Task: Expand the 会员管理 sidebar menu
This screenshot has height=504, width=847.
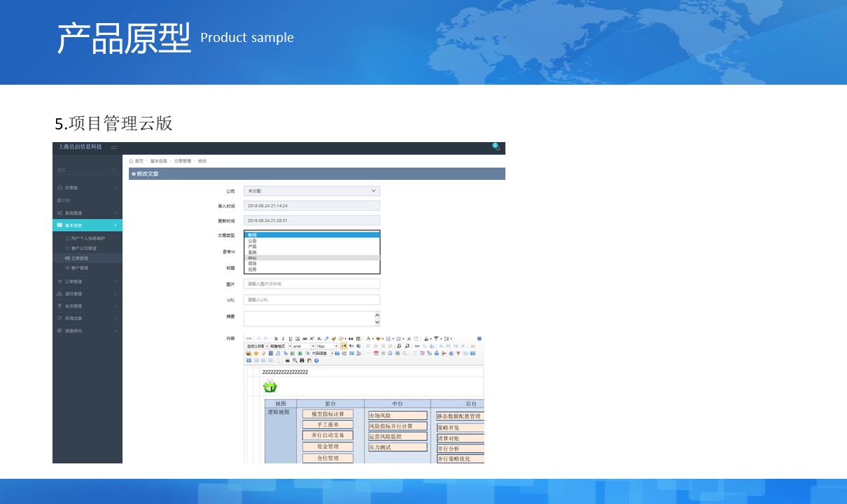Action: coord(87,306)
